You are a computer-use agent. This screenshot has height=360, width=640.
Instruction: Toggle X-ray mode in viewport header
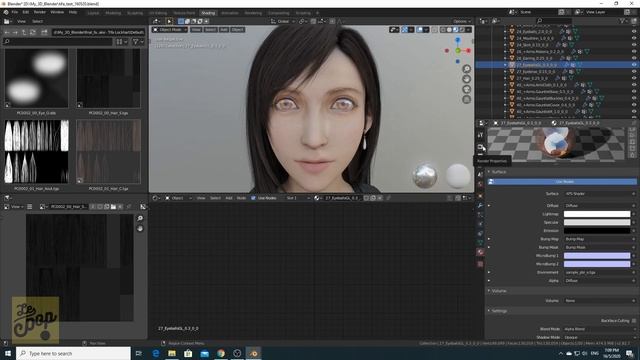pos(434,30)
